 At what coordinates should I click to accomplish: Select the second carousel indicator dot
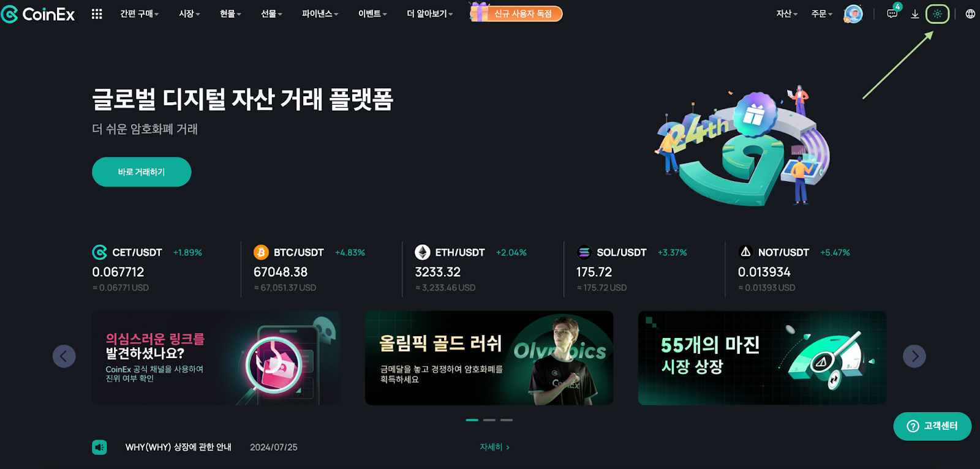(x=489, y=420)
